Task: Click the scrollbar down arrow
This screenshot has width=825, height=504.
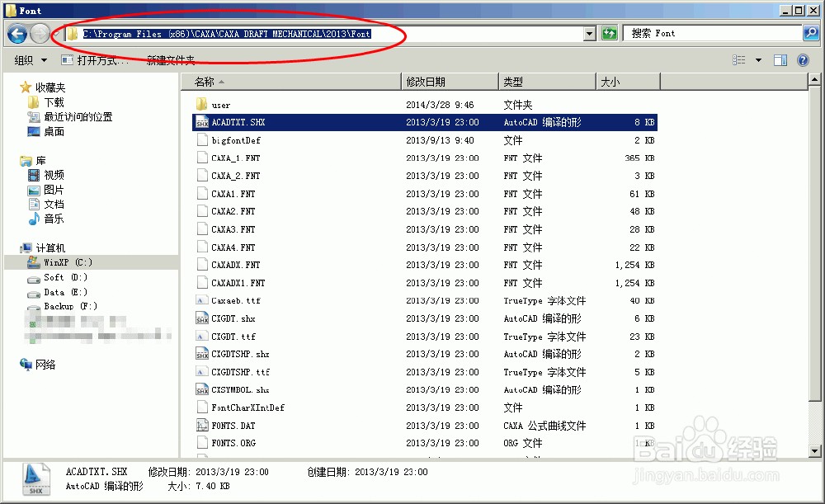Action: tap(814, 451)
